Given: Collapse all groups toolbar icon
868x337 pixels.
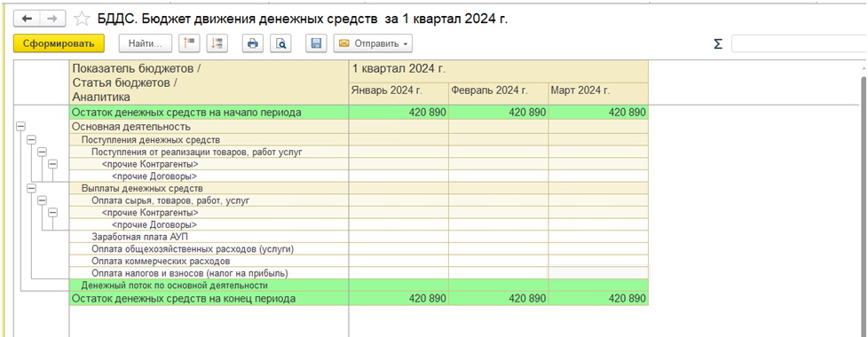Looking at the screenshot, I should click(189, 43).
